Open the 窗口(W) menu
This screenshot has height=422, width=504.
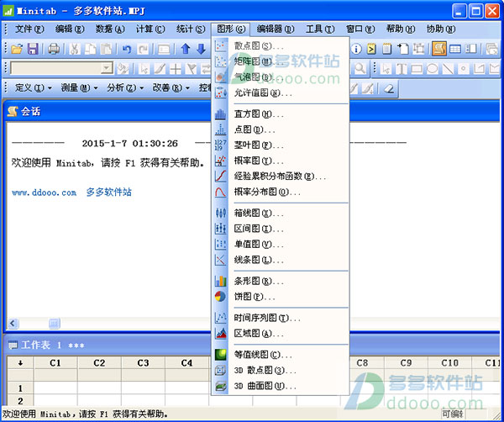tap(360, 29)
